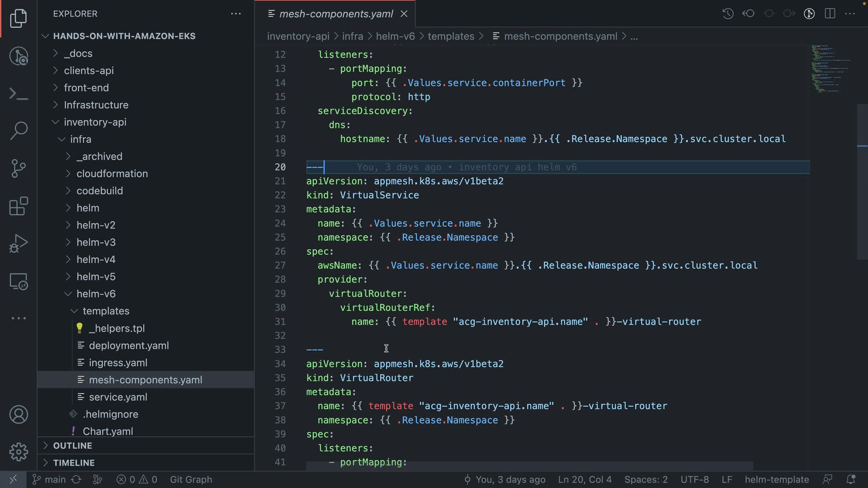The image size is (868, 488).
Task: Click the Manage settings gear
Action: coord(19,452)
